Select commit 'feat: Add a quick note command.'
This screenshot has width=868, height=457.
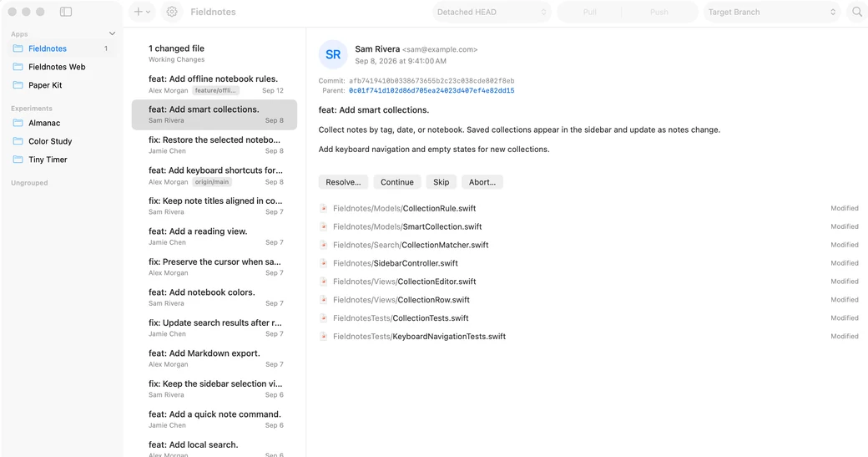214,419
